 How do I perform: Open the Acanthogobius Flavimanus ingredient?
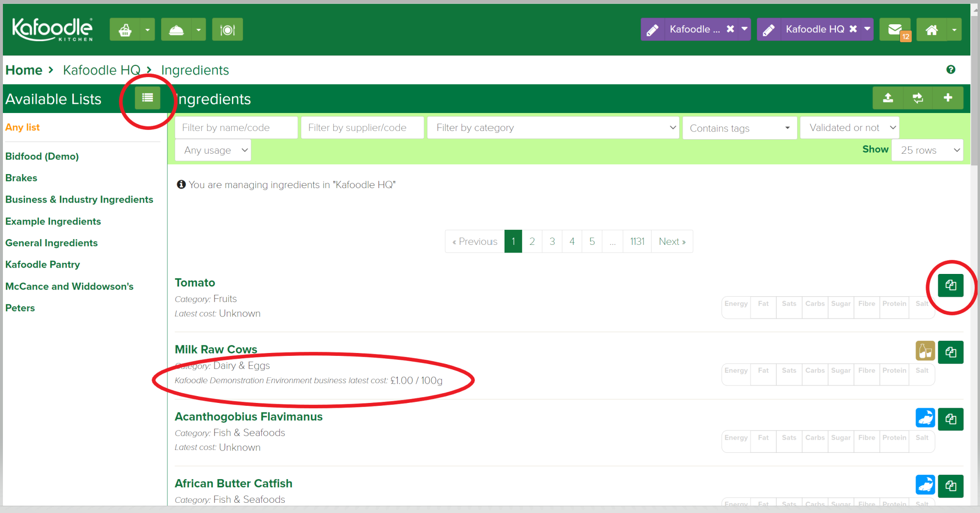248,417
